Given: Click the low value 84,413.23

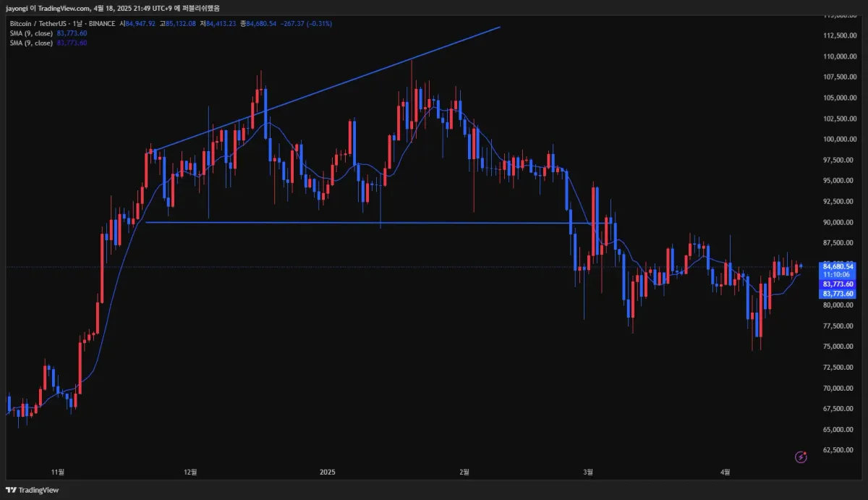Looking at the screenshot, I should [221, 23].
